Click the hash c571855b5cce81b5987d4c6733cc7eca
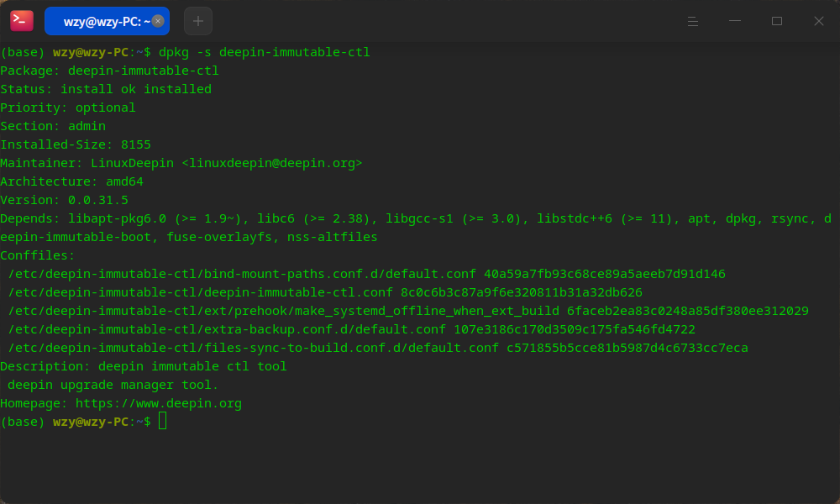 click(627, 348)
